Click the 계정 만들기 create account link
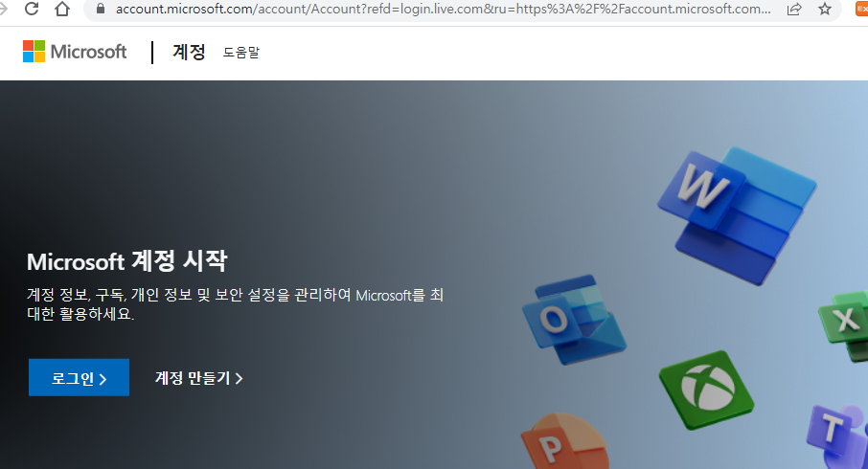868x469 pixels. [x=198, y=378]
